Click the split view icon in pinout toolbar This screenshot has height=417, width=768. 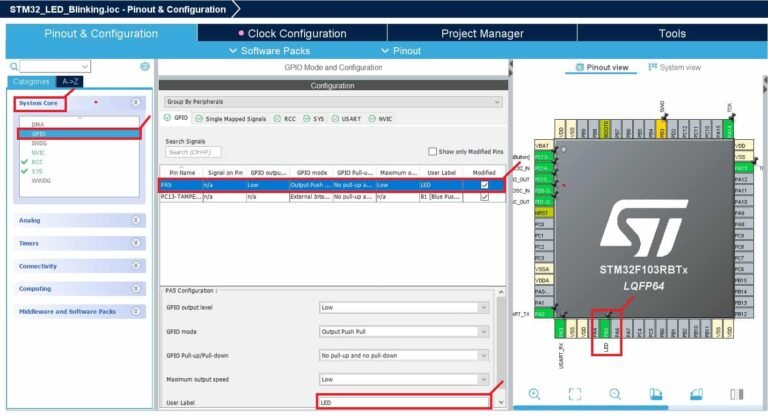pos(736,395)
